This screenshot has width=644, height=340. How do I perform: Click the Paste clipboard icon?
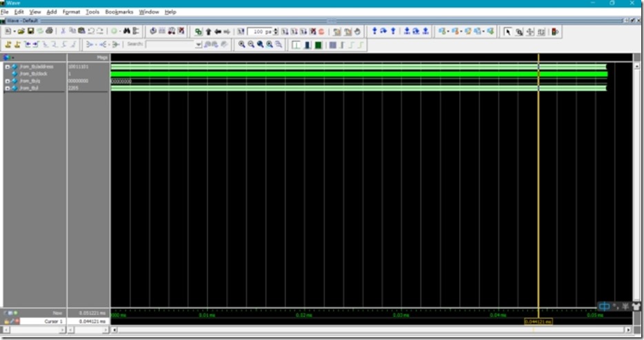81,31
